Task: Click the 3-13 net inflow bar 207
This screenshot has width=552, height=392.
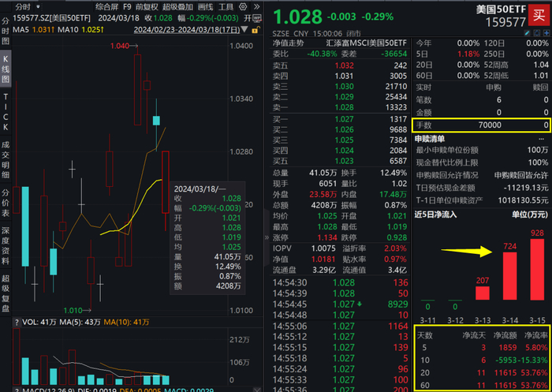Action: [483, 293]
